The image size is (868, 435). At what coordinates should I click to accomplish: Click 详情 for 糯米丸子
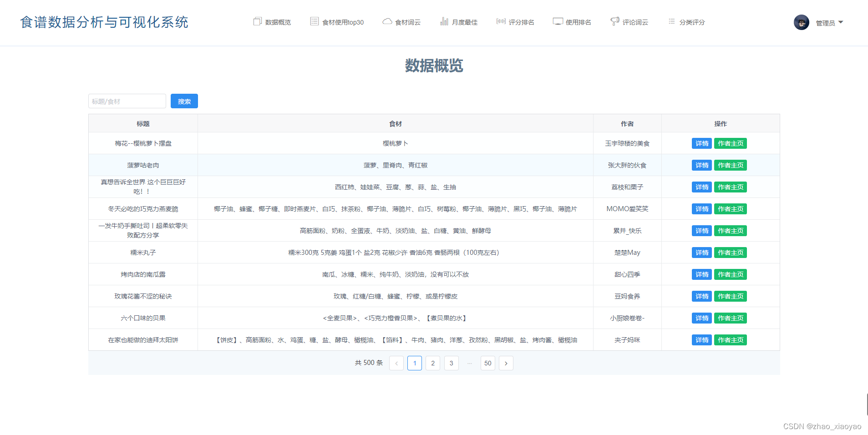click(x=702, y=253)
